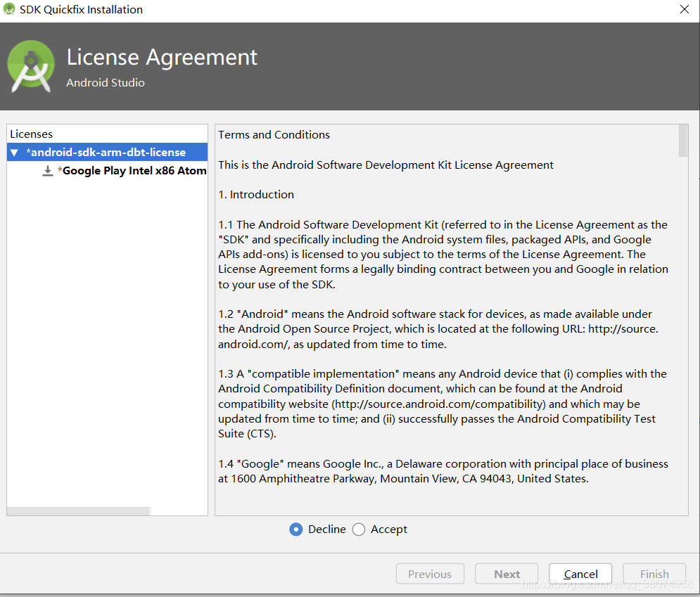This screenshot has width=700, height=597.
Task: Click the line about Android Software Development Kit License Agreement
Action: [x=386, y=165]
